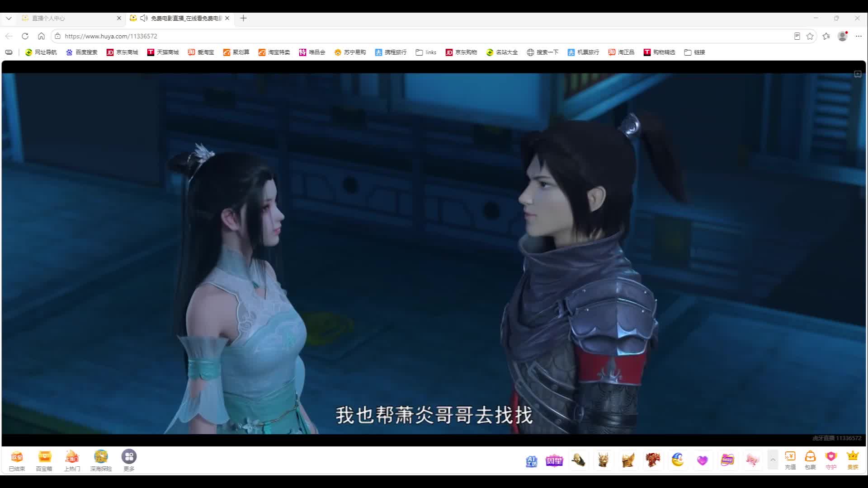Toggle tab audio mute speaker icon
This screenshot has height=488, width=868.
click(x=144, y=18)
